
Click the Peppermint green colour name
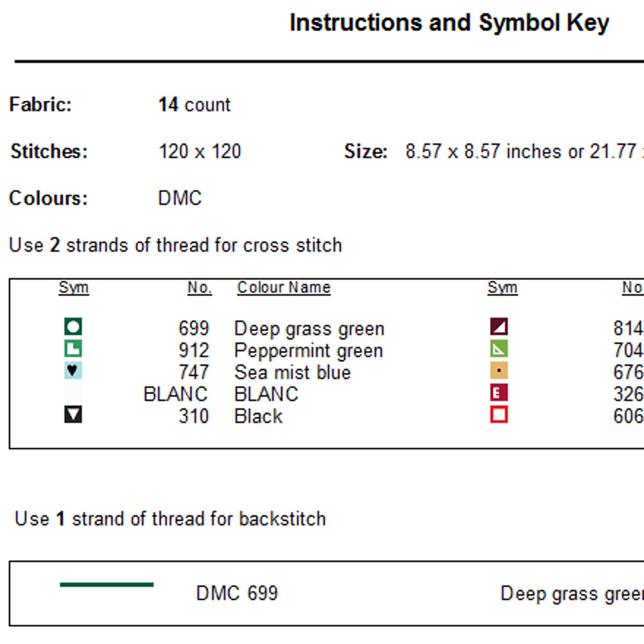(308, 351)
